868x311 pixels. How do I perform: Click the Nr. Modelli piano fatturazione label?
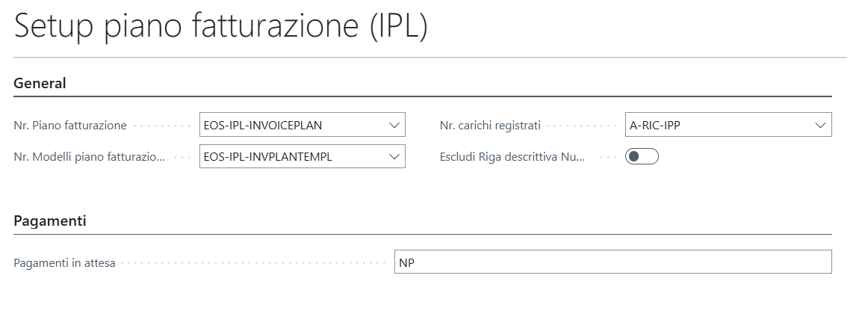click(90, 157)
